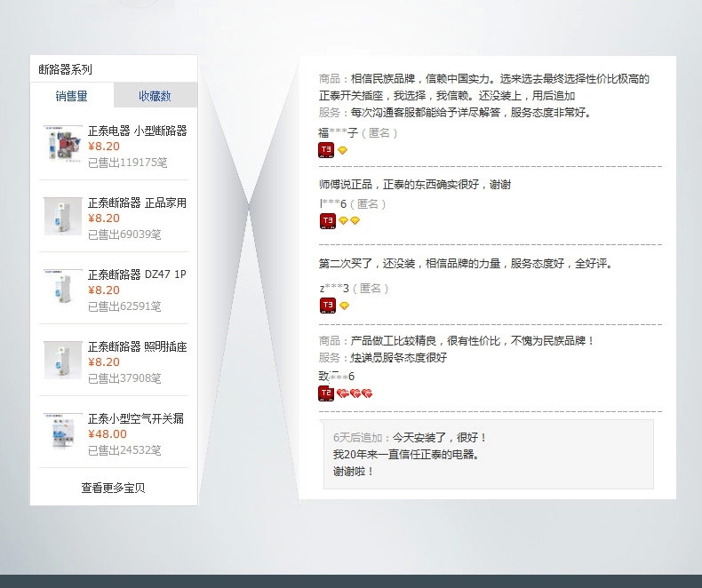Click reviewer name z***3
702x588 pixels.
pos(334,288)
